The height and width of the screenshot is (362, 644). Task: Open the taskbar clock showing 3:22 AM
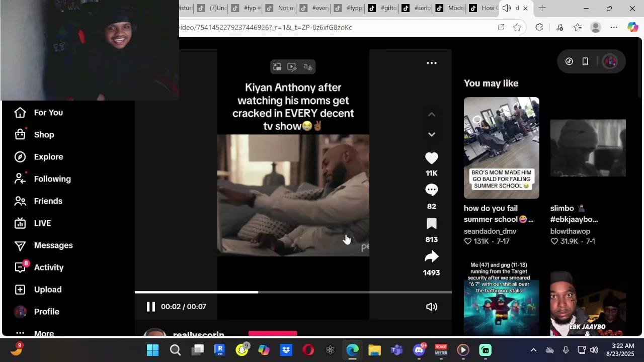pyautogui.click(x=620, y=350)
